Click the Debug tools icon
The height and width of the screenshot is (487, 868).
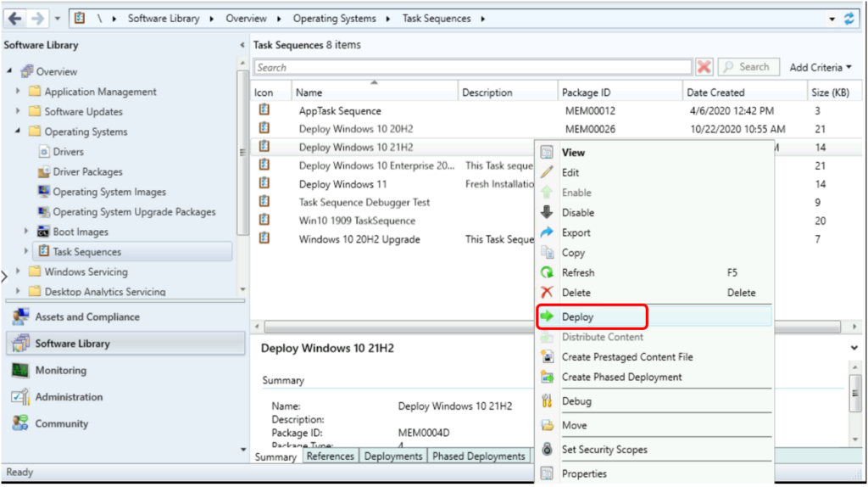pos(547,401)
